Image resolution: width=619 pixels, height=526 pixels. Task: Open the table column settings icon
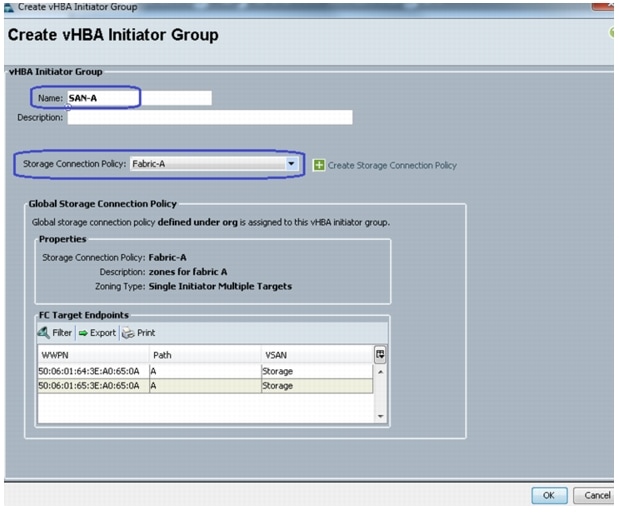click(380, 354)
